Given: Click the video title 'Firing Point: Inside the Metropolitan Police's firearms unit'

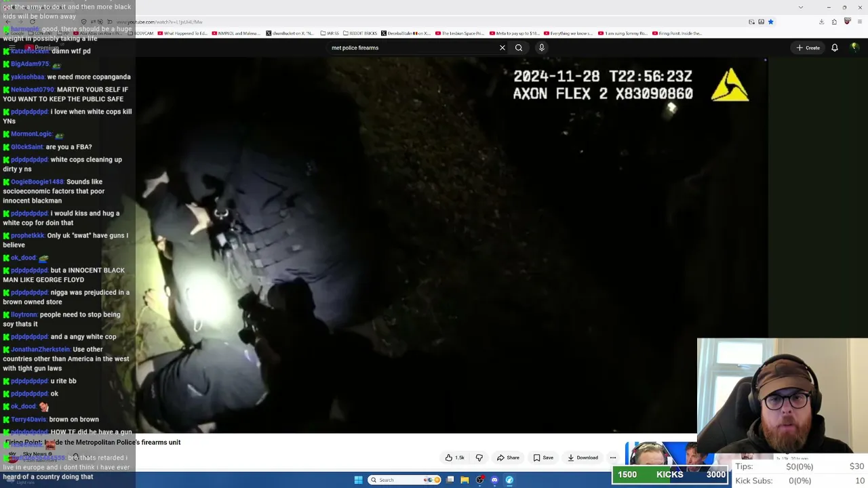Looking at the screenshot, I should pos(93,442).
